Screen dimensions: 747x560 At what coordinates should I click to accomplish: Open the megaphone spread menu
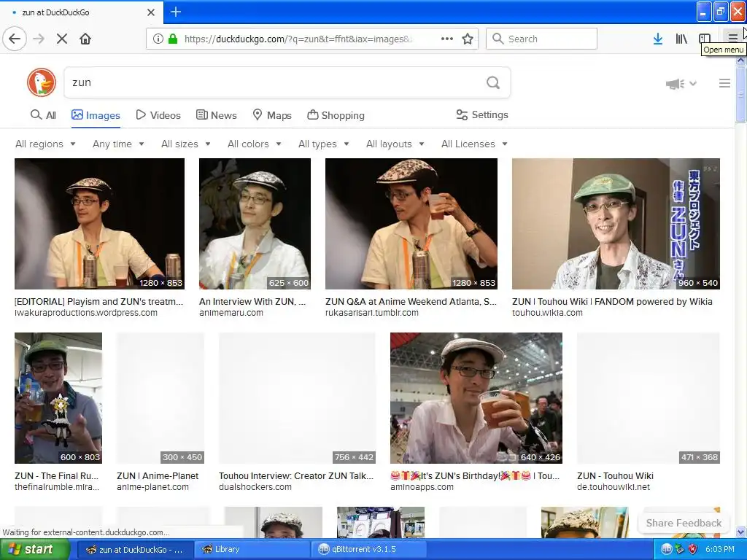(681, 84)
